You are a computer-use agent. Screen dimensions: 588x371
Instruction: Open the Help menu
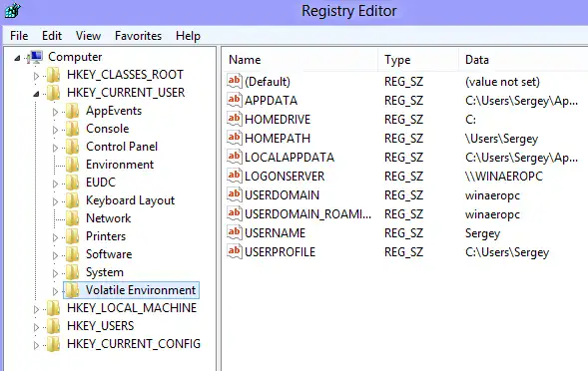coord(188,36)
